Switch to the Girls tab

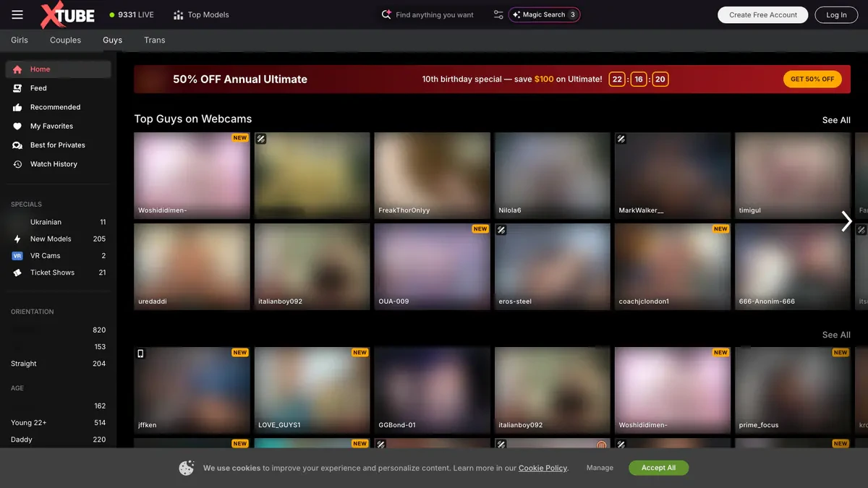(20, 40)
